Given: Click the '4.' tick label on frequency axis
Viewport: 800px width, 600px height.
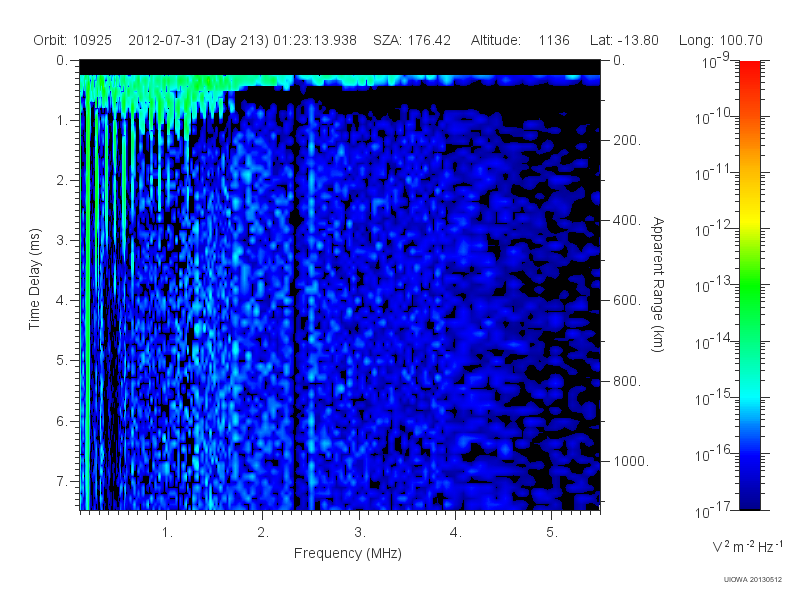Looking at the screenshot, I should click(456, 533).
